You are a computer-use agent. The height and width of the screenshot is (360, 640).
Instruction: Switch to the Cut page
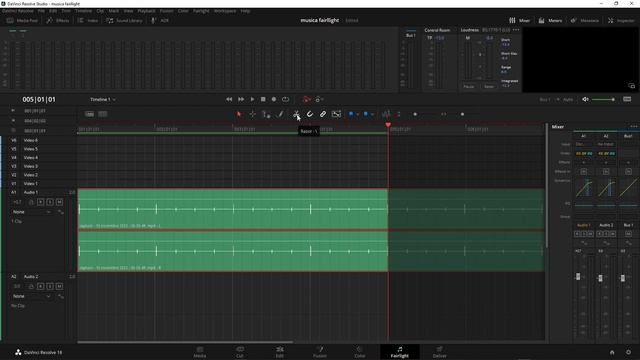coord(240,352)
